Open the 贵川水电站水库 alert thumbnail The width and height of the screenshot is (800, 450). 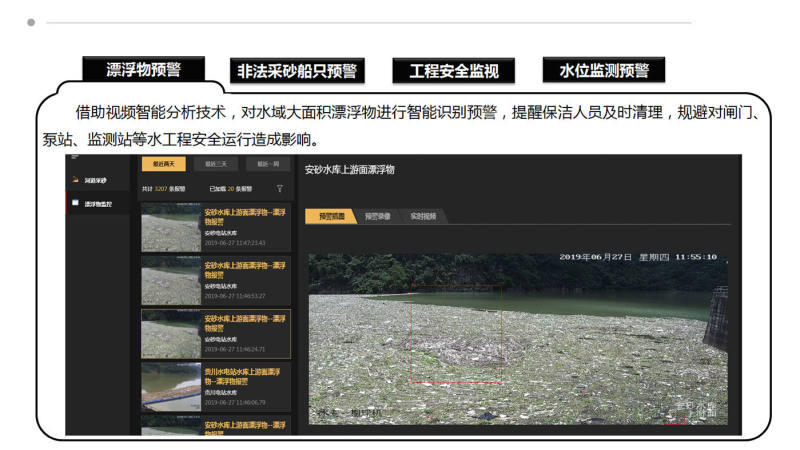[170, 387]
